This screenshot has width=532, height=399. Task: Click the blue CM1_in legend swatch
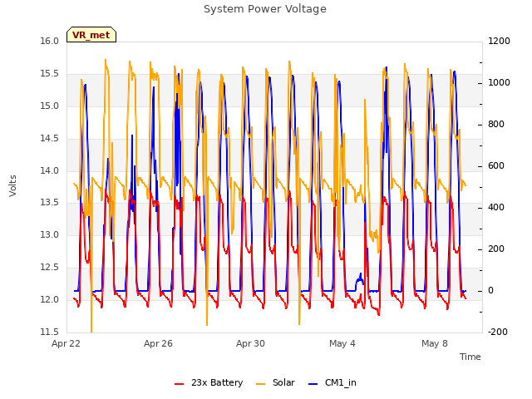(x=313, y=384)
